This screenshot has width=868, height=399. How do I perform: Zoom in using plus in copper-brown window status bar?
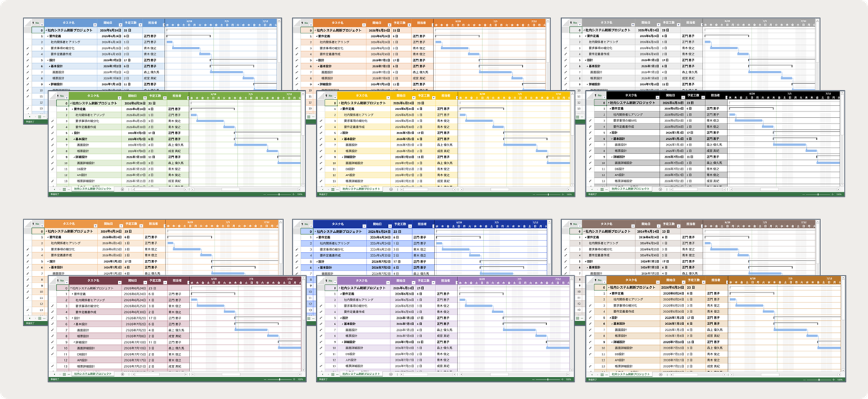pyautogui.click(x=834, y=380)
